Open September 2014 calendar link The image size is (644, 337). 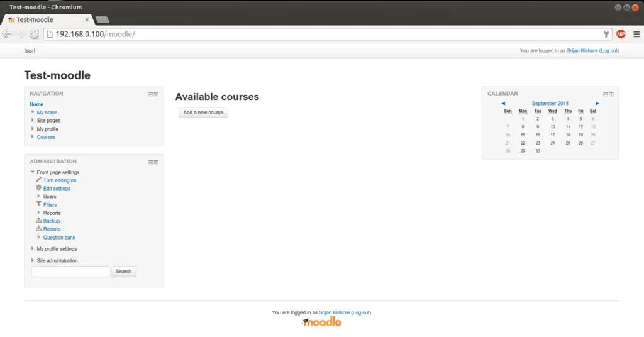[x=550, y=104]
